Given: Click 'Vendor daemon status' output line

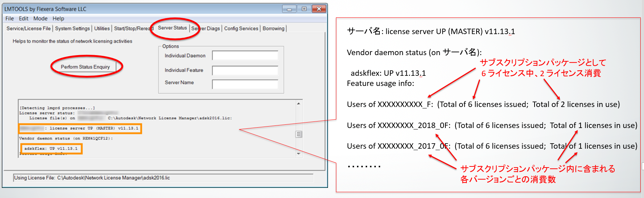Looking at the screenshot, I should click(66, 138).
